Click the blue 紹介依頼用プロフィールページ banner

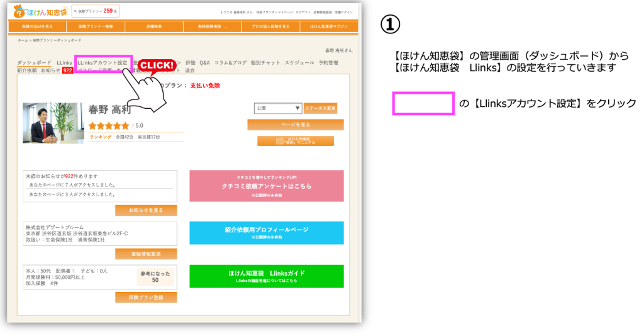pyautogui.click(x=267, y=233)
